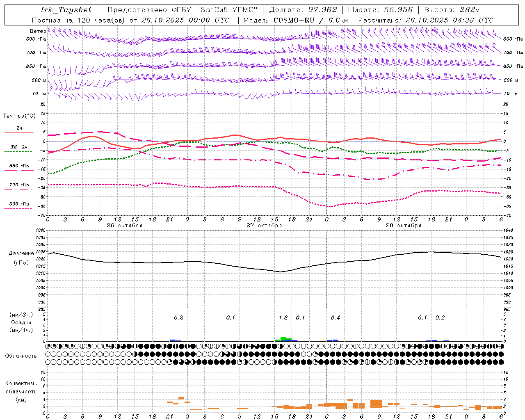Click the 28 октября date label
Image resolution: width=525 pixels, height=420 pixels.
[x=404, y=226]
